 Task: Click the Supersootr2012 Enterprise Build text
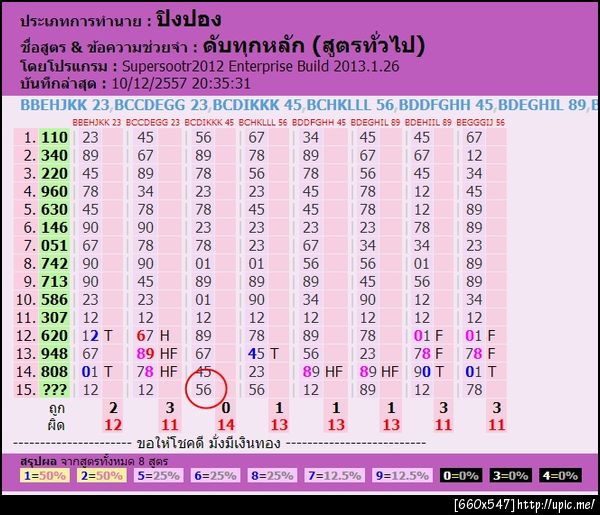(261, 66)
